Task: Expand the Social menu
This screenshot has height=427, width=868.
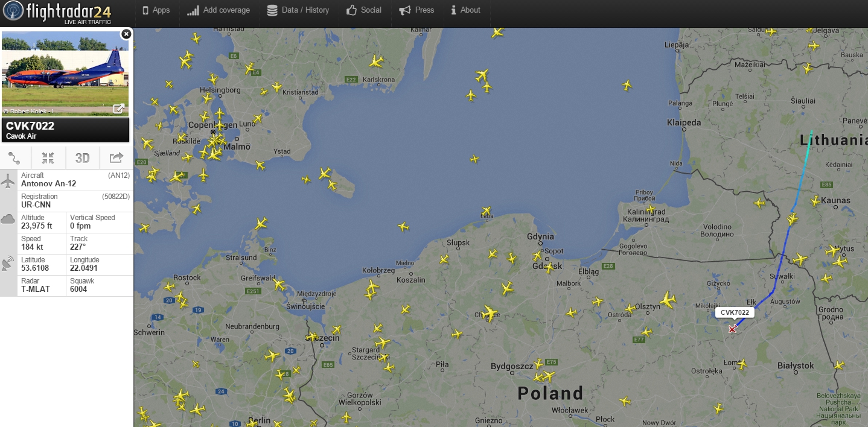Action: (364, 10)
